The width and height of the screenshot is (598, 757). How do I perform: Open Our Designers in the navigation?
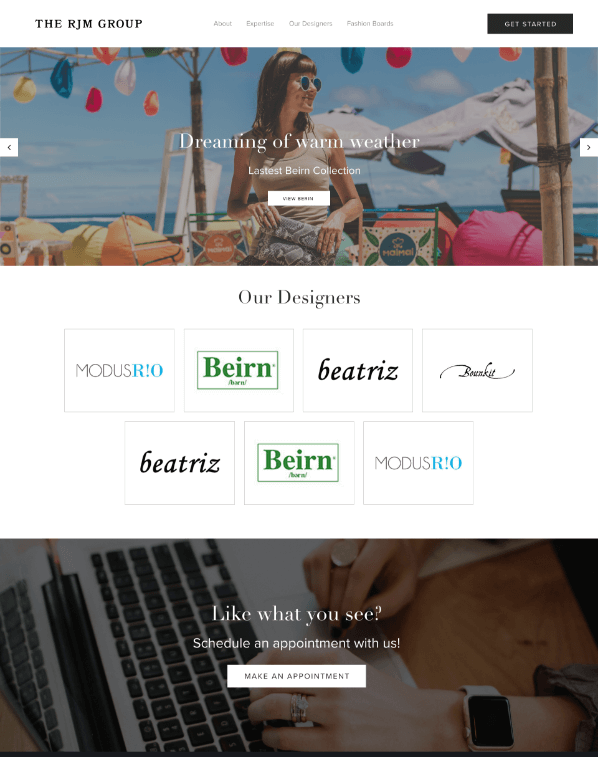(x=310, y=23)
